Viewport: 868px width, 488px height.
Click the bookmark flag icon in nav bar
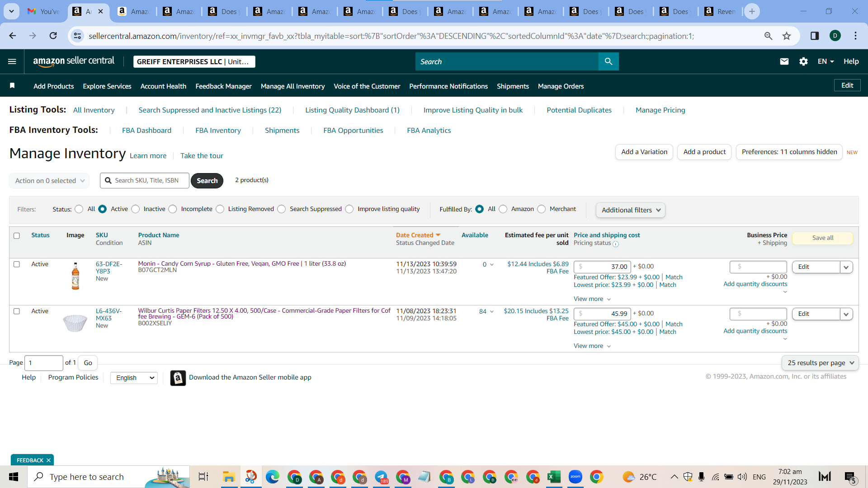[12, 86]
